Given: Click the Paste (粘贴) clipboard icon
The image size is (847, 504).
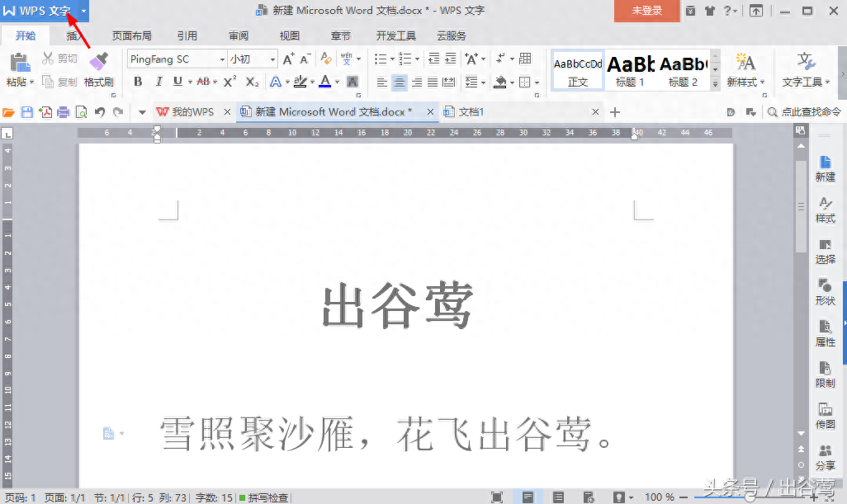Looking at the screenshot, I should coord(20,63).
